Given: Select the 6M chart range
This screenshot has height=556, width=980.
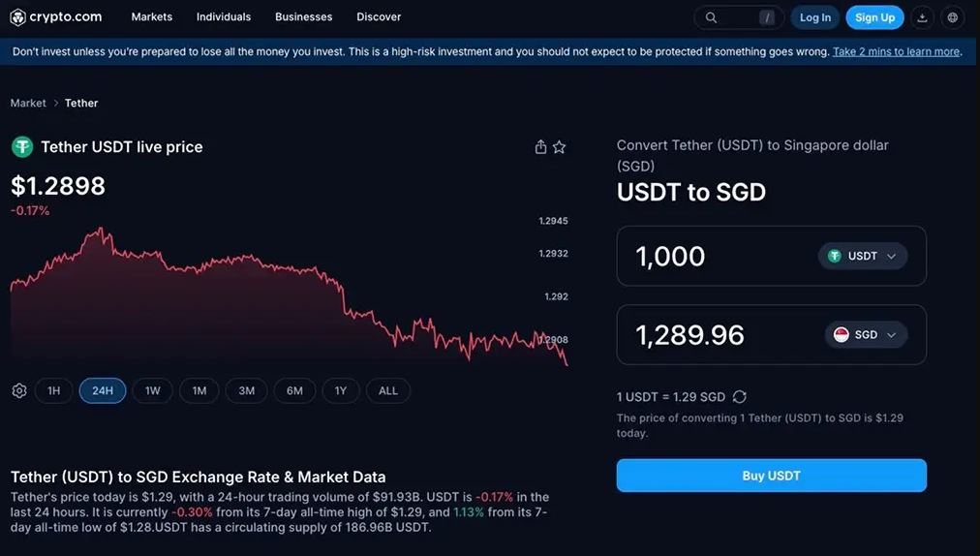Looking at the screenshot, I should 294,391.
